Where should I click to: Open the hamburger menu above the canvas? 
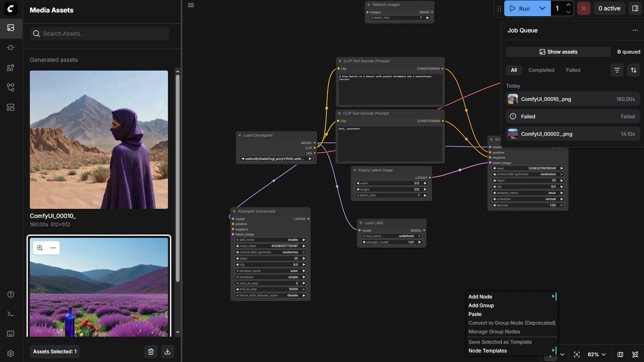coord(191,5)
